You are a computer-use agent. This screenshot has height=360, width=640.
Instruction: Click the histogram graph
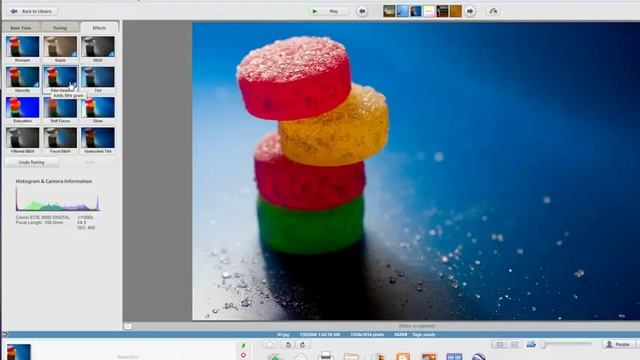(x=58, y=199)
